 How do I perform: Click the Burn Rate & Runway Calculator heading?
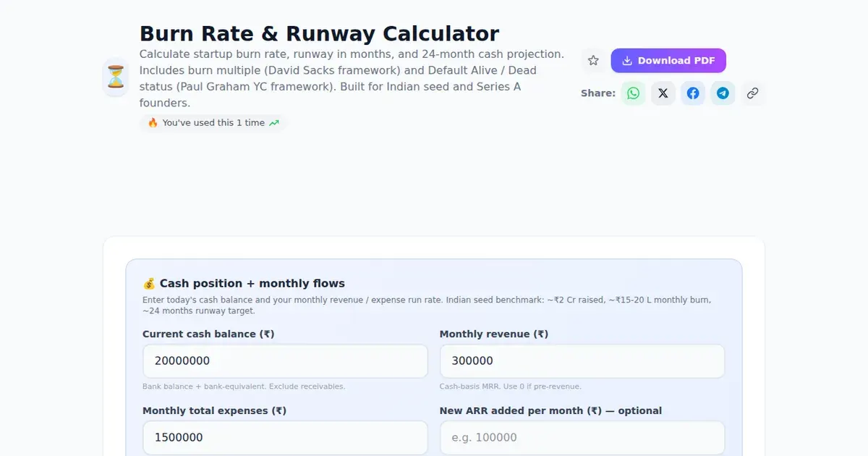click(319, 33)
